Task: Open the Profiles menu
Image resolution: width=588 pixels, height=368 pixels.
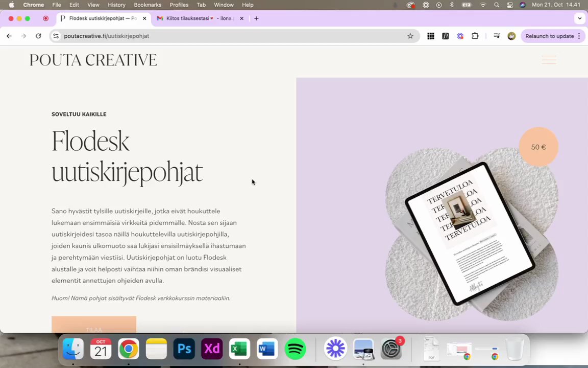Action: [x=179, y=5]
